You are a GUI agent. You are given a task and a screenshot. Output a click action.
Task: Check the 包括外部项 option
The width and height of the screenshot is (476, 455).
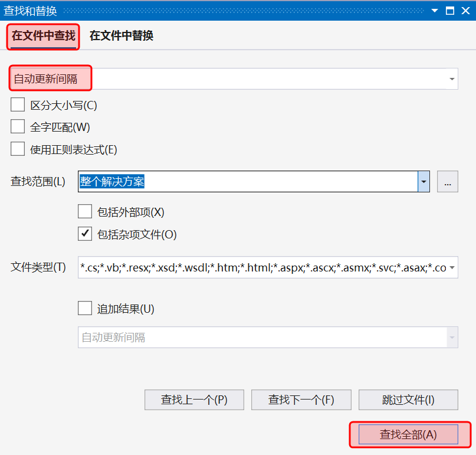pos(85,212)
